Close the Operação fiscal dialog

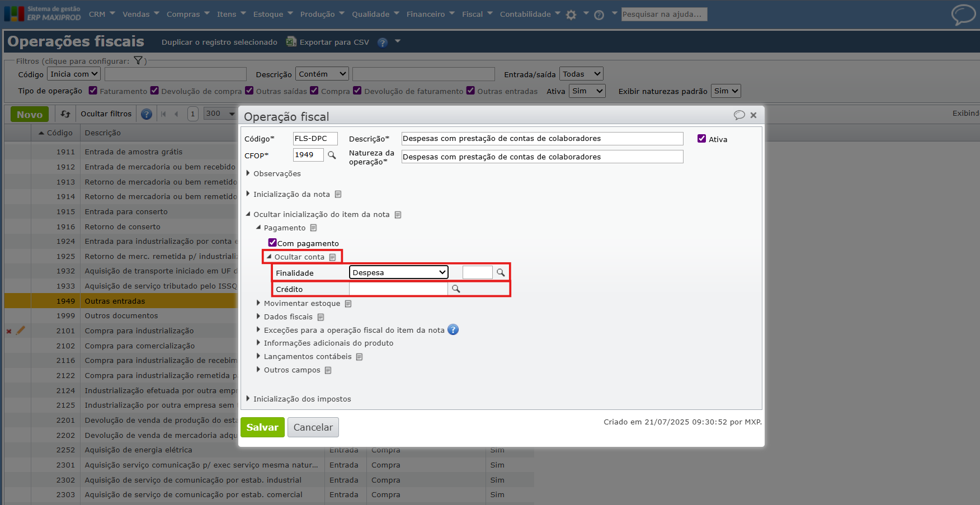[753, 115]
